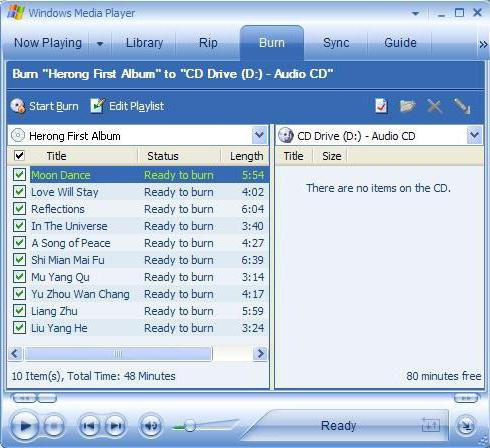This screenshot has width=490, height=448.
Task: Select the Moon Dance track title
Action: pos(61,175)
